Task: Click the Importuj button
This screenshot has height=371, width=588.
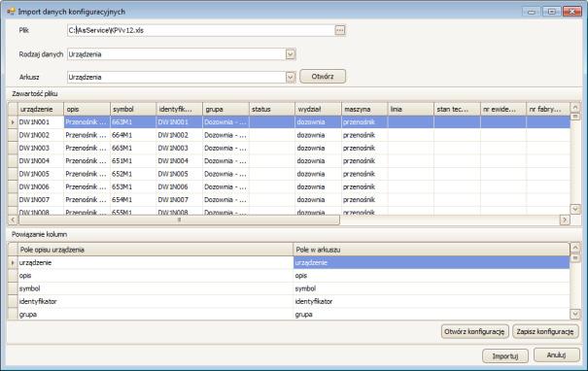Action: point(505,355)
